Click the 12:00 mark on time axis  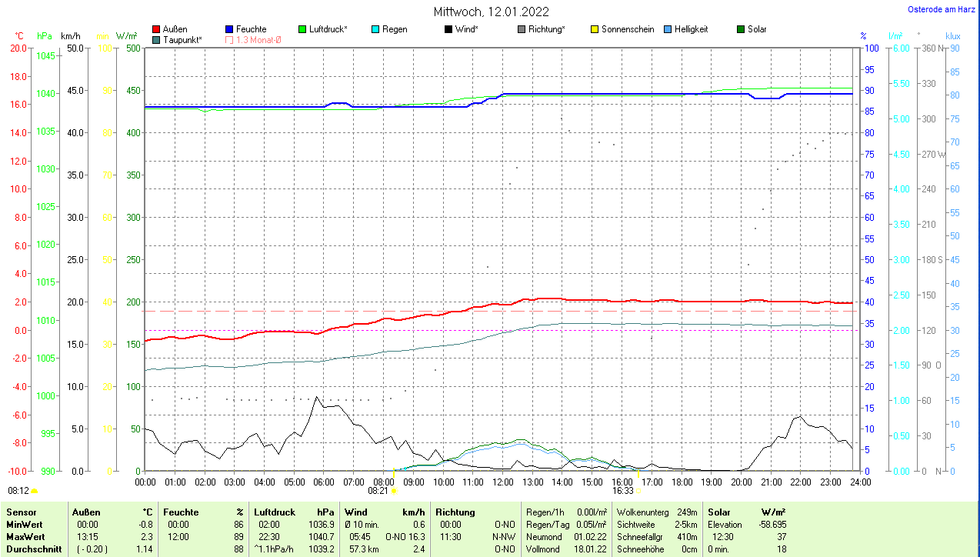[x=502, y=482]
